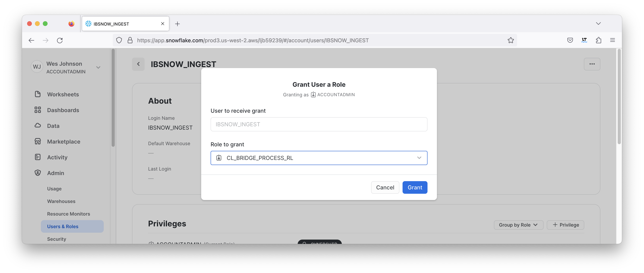Image resolution: width=644 pixels, height=273 pixels.
Task: Click the WJ user avatar
Action: pyautogui.click(x=37, y=67)
